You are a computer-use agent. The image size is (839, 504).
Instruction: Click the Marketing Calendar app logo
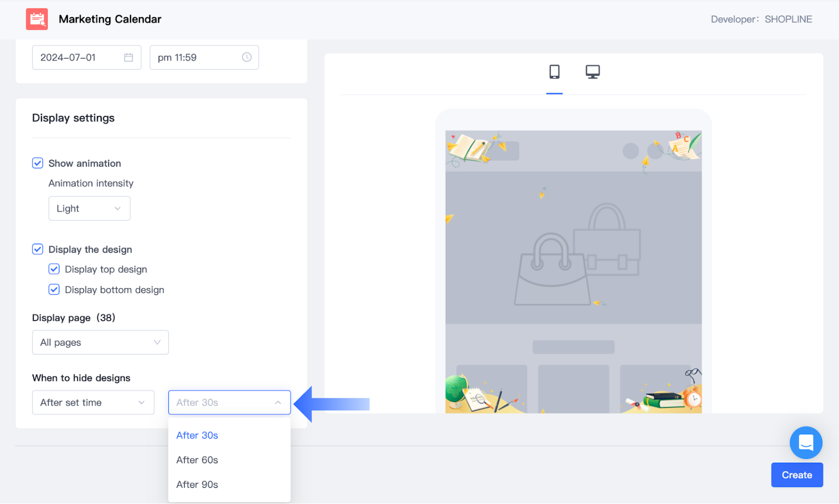(x=37, y=19)
